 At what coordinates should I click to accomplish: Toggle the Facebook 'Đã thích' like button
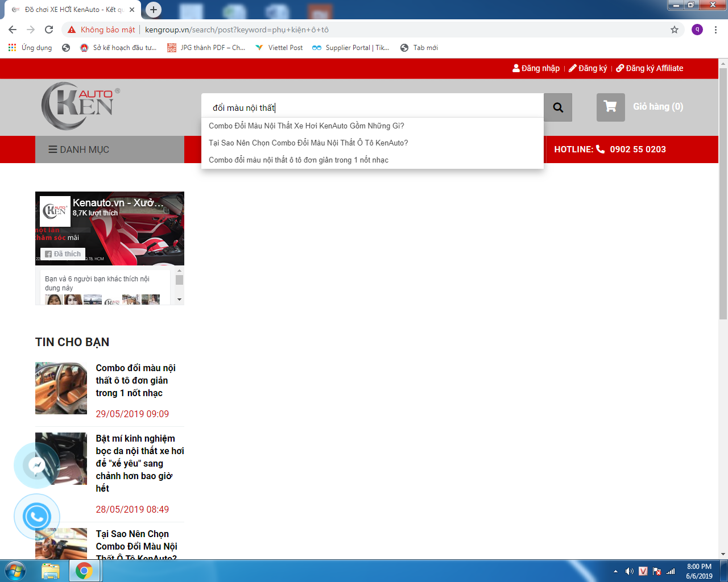(63, 254)
